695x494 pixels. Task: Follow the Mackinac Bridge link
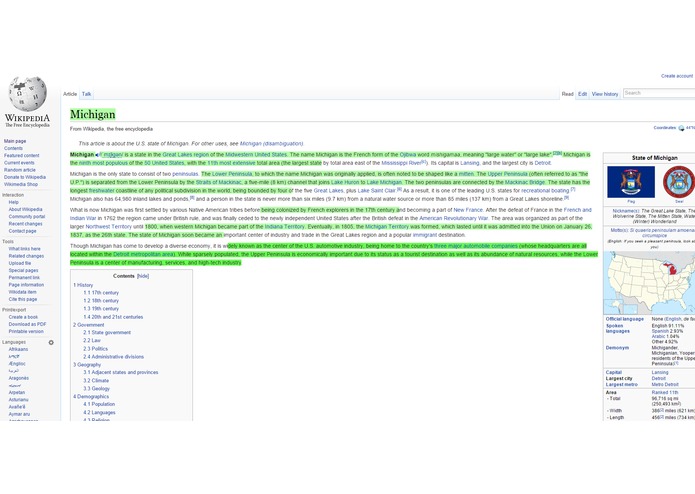(525, 183)
